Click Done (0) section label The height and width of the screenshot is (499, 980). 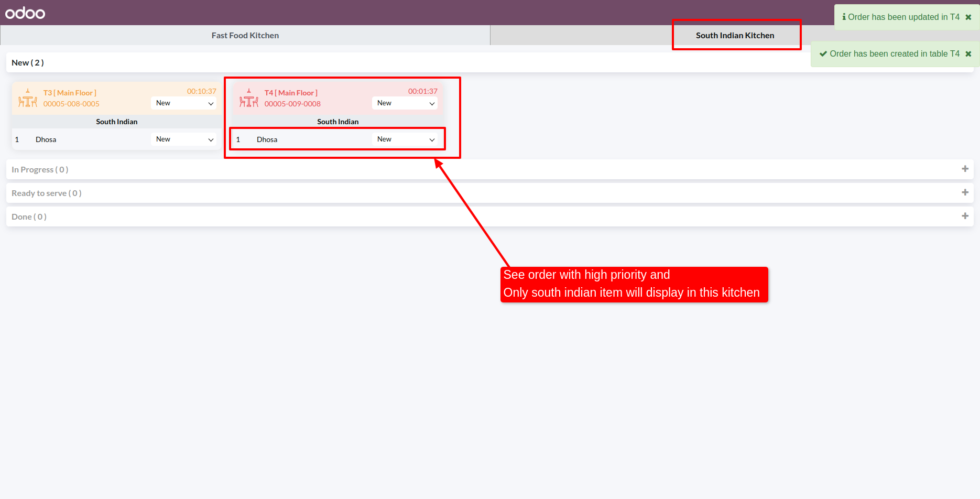point(29,216)
